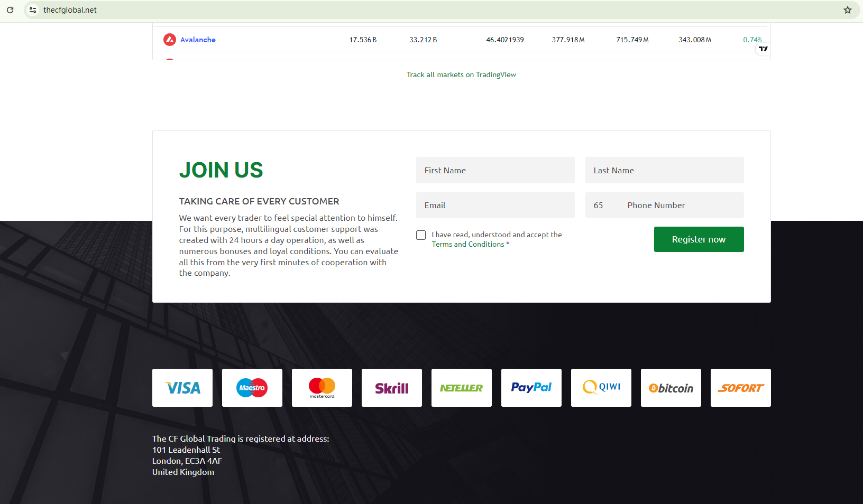
Task: Click the 0.74% change value
Action: click(752, 40)
